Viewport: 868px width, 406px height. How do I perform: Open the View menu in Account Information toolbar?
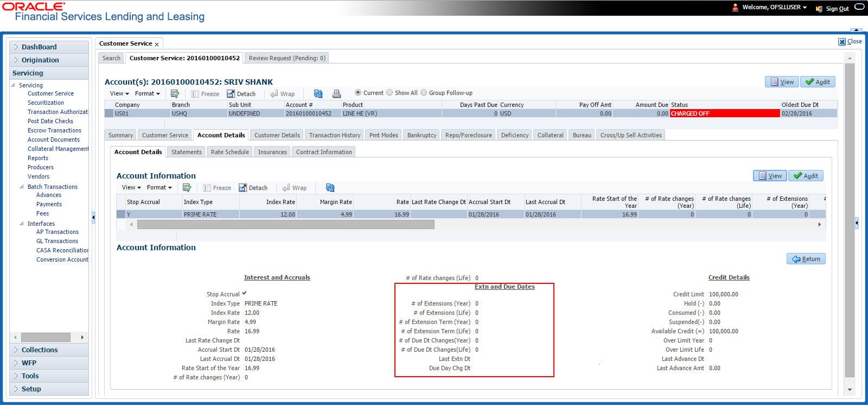point(131,187)
